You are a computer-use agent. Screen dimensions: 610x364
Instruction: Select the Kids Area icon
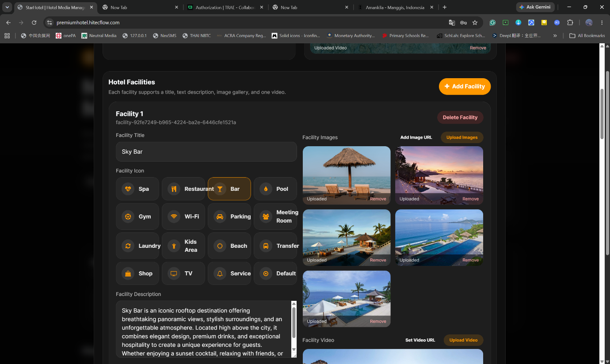pyautogui.click(x=183, y=246)
